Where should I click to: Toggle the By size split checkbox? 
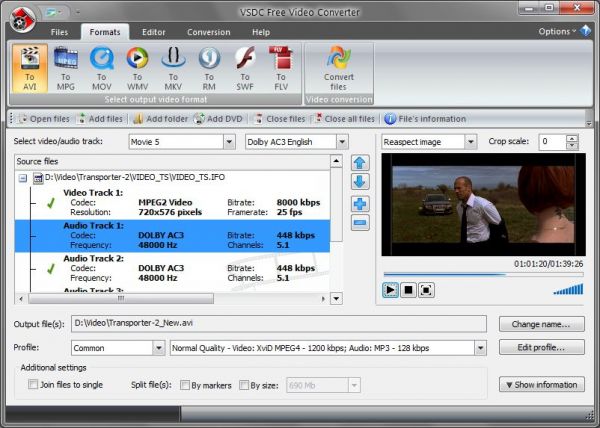pos(244,384)
